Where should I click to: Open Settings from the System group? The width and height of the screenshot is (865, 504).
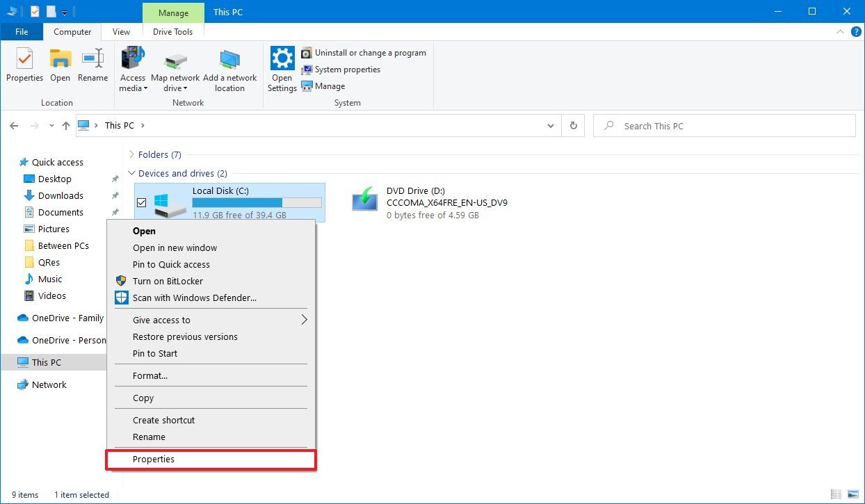(x=282, y=66)
